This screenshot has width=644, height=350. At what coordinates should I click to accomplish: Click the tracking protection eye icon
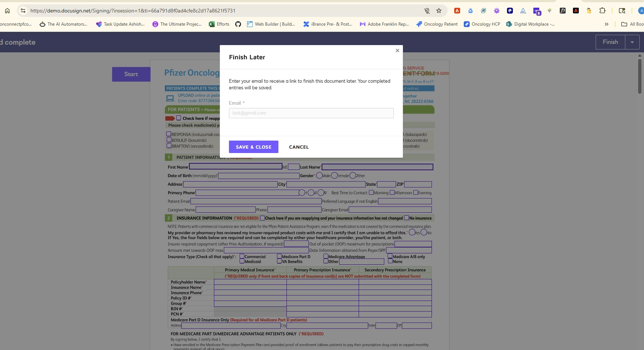click(x=427, y=11)
